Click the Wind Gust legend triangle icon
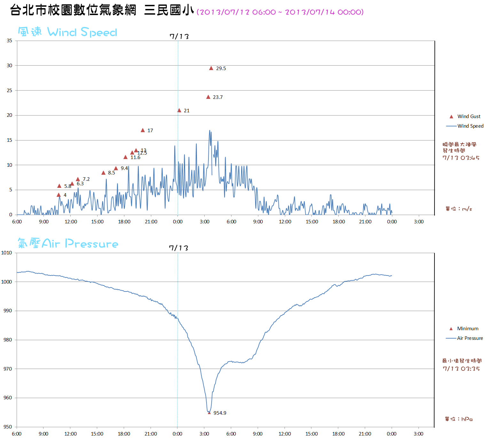Image resolution: width=485 pixels, height=448 pixels. [x=451, y=117]
